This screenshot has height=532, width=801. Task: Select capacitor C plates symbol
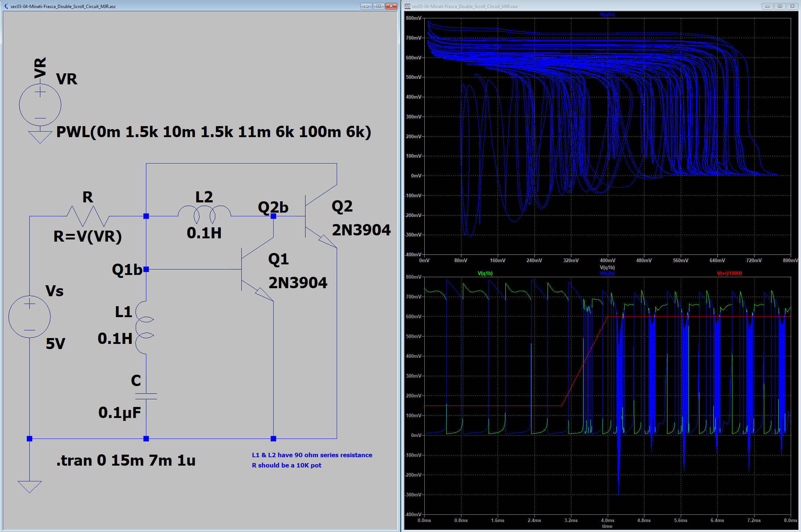(146, 396)
